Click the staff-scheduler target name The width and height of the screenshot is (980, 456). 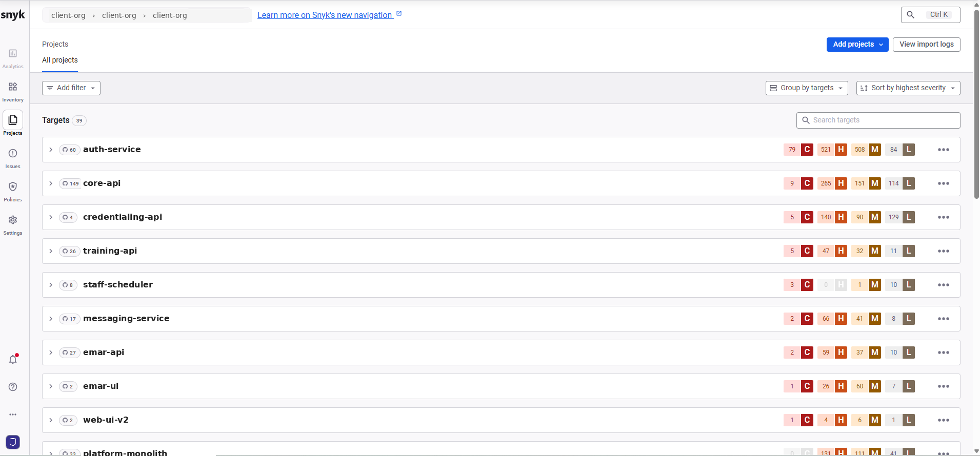click(118, 285)
